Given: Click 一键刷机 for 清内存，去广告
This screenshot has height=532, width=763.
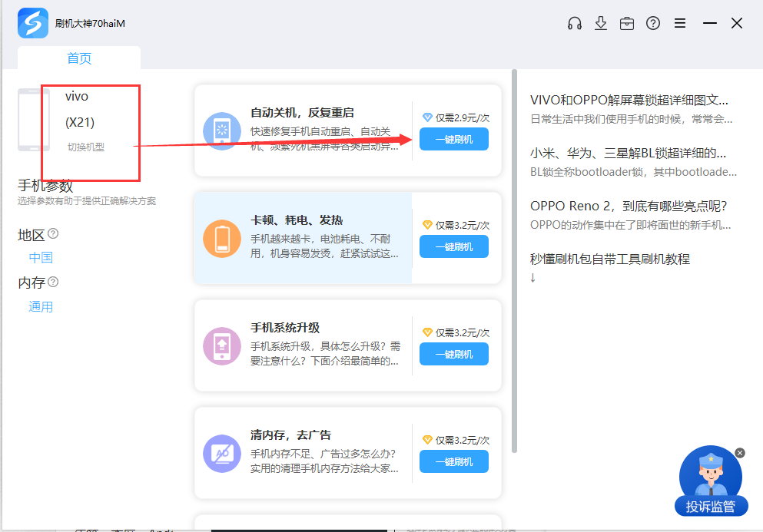Looking at the screenshot, I should [x=453, y=461].
